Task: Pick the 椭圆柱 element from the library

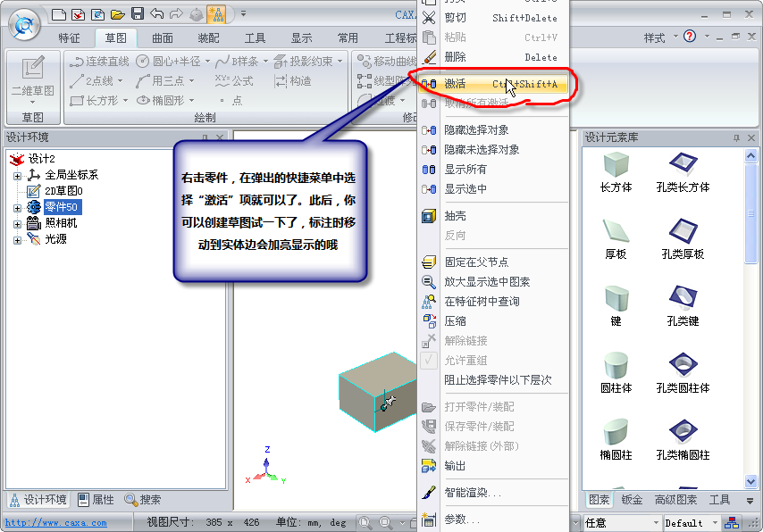Action: [x=616, y=440]
